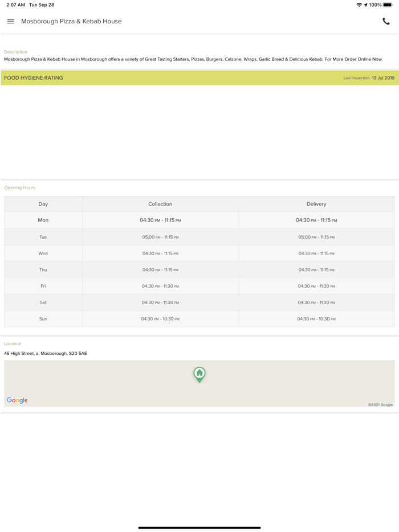This screenshot has width=399, height=532.
Task: Click Friday collection hours cell
Action: (x=160, y=286)
